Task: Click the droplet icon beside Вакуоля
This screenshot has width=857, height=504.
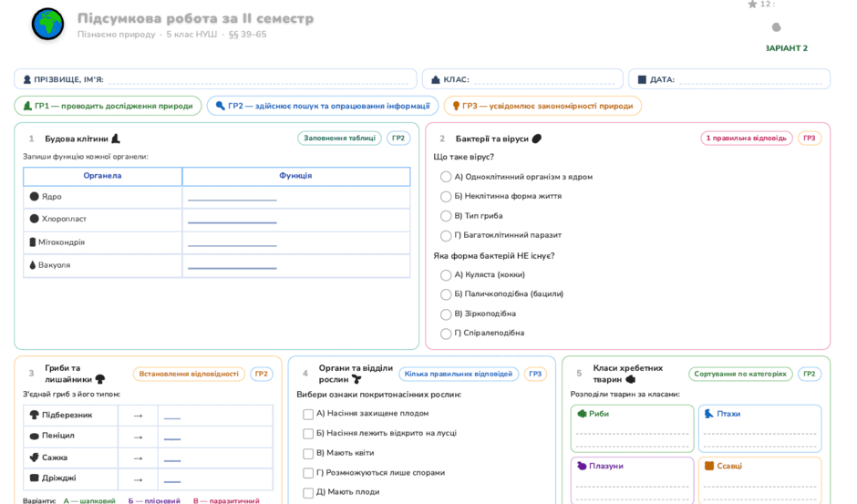Action: (x=32, y=264)
